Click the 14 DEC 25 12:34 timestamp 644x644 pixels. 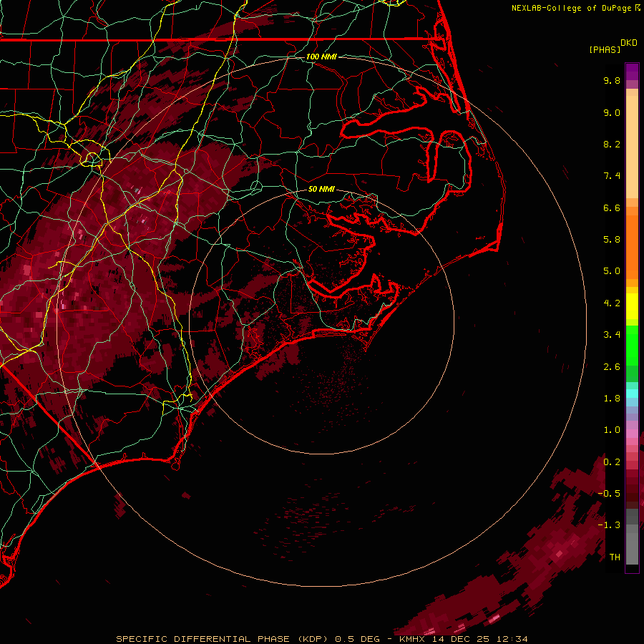point(479,639)
